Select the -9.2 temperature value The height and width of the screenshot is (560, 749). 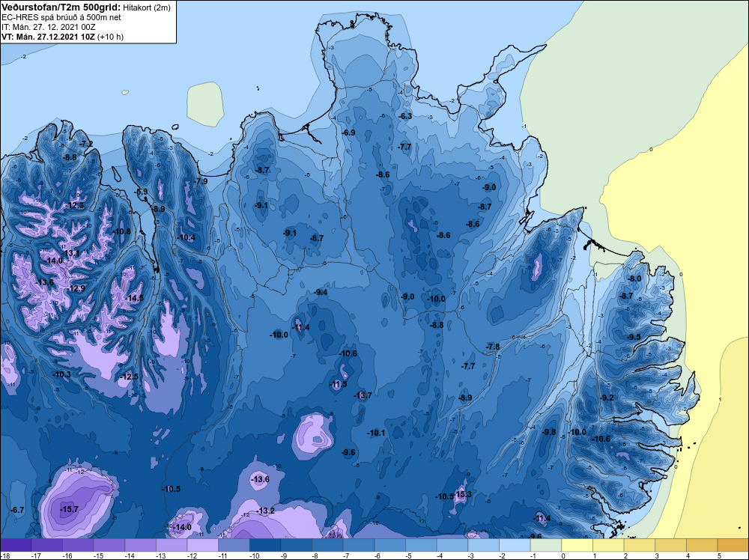(607, 398)
